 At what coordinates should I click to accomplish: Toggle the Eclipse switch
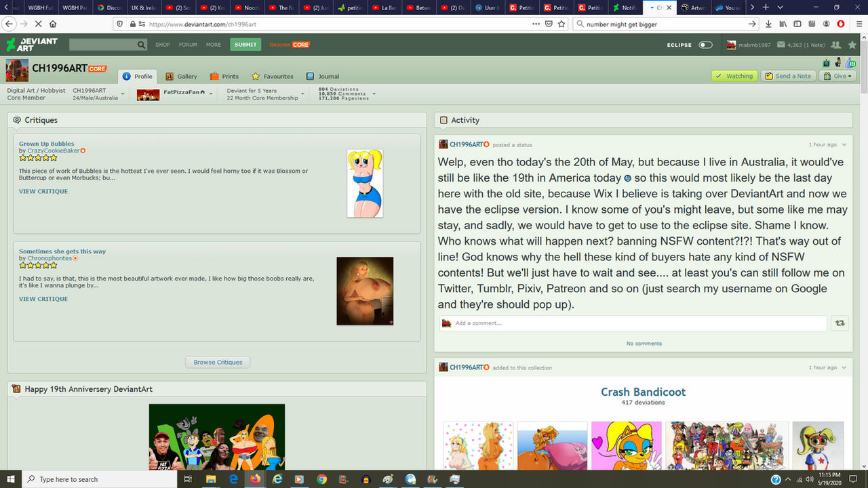coord(706,45)
